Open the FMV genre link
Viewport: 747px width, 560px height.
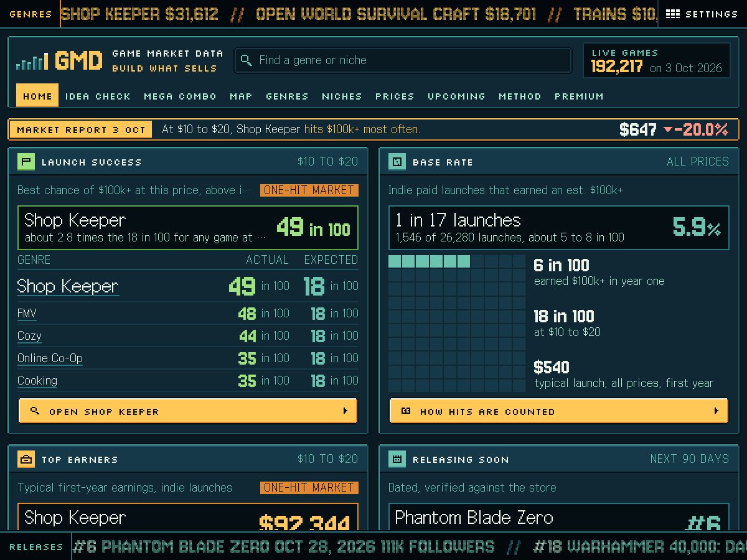[x=27, y=314]
